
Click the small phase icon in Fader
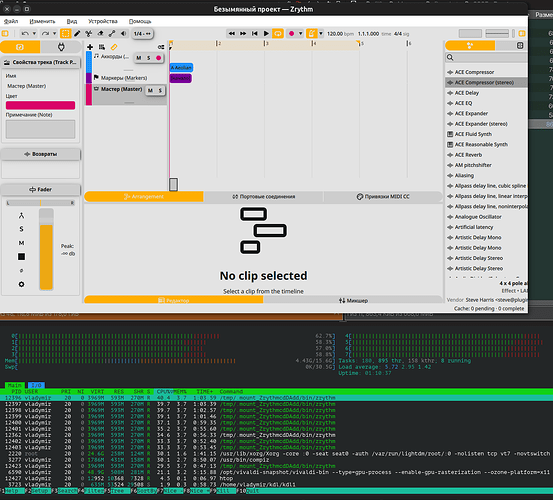click(x=22, y=270)
